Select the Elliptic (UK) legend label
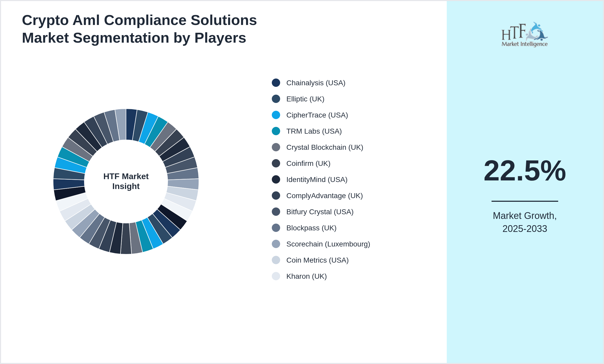The height and width of the screenshot is (364, 604). (x=305, y=99)
